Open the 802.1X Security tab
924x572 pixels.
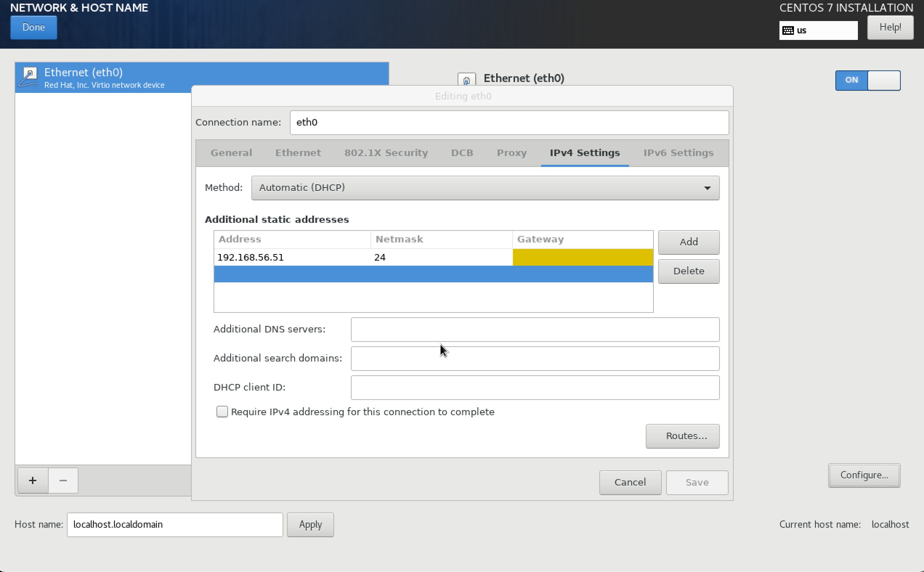click(386, 153)
